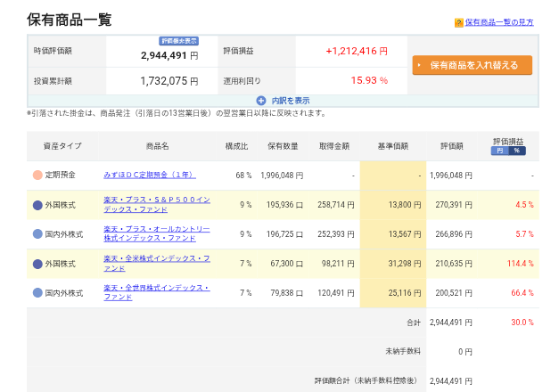Viewport: 559px width, 392px height.
Task: Click the 外国株式 dot in S&P500 row
Action: [x=37, y=205]
